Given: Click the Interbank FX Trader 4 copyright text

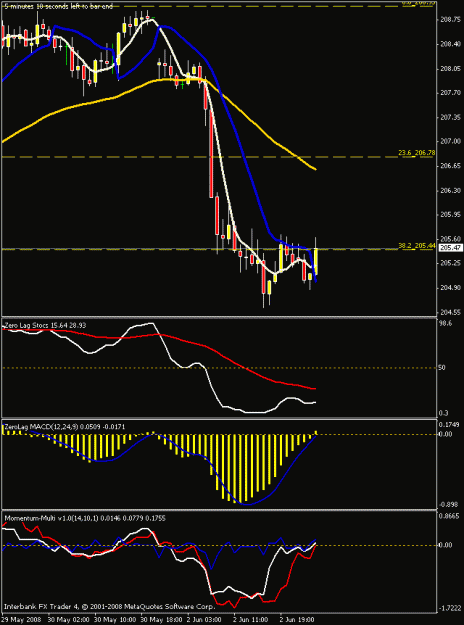Looking at the screenshot, I should (x=110, y=607).
